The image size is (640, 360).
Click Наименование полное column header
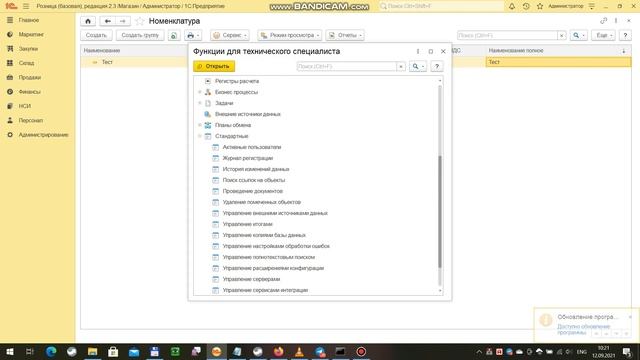(x=516, y=51)
